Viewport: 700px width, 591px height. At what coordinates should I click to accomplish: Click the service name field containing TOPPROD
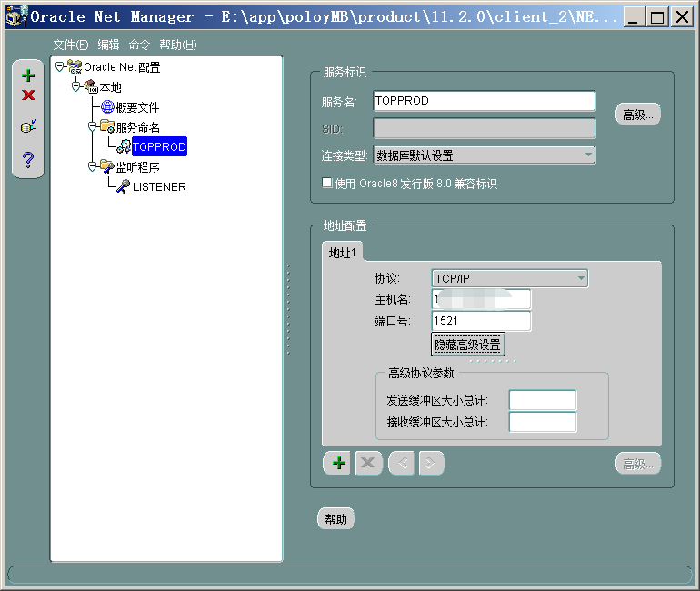(x=485, y=101)
